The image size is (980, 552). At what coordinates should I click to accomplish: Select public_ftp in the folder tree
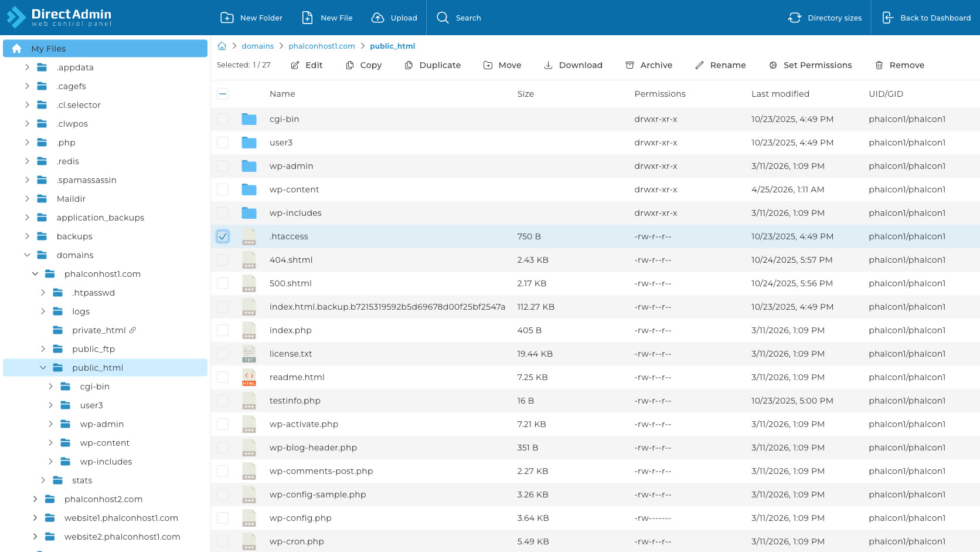[93, 349]
